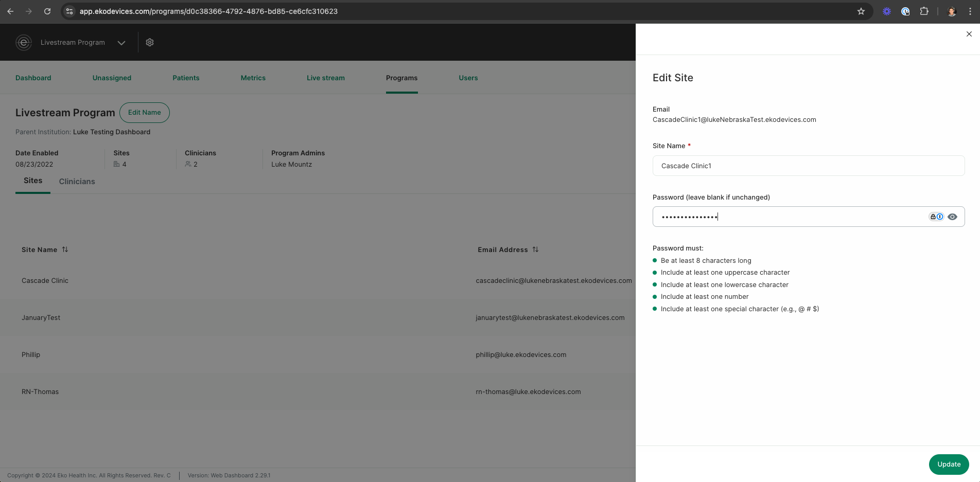Click the sites count building icon
Image resolution: width=980 pixels, height=482 pixels.
coord(116,164)
